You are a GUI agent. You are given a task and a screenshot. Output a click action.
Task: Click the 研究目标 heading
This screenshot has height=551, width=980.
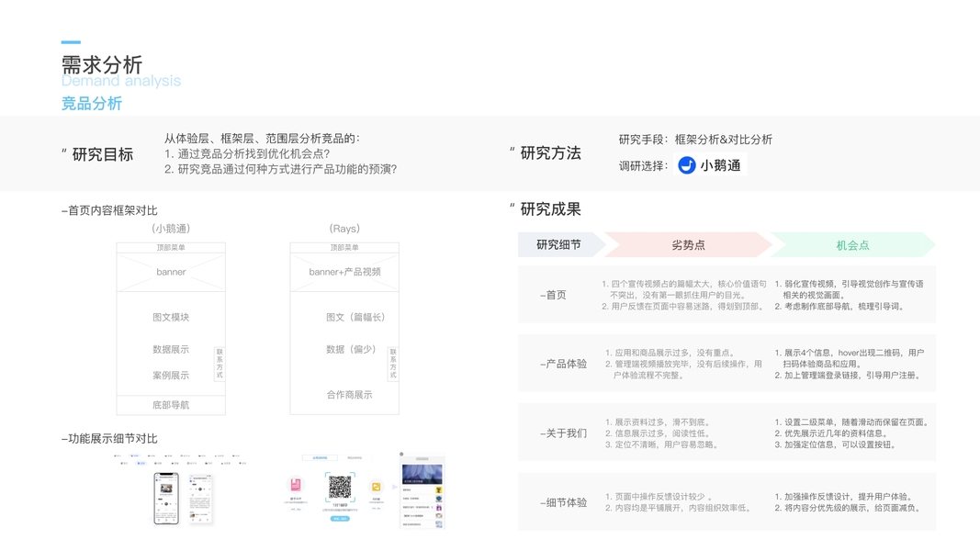103,154
